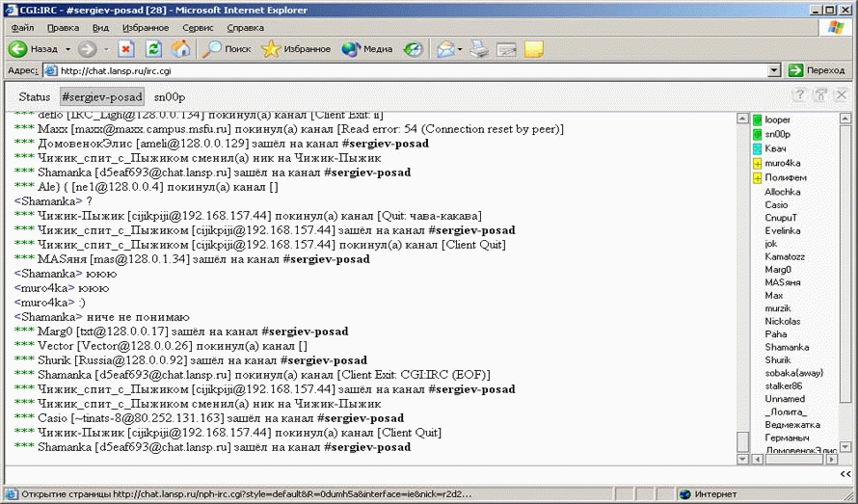Click the History toolbar icon

pyautogui.click(x=413, y=49)
